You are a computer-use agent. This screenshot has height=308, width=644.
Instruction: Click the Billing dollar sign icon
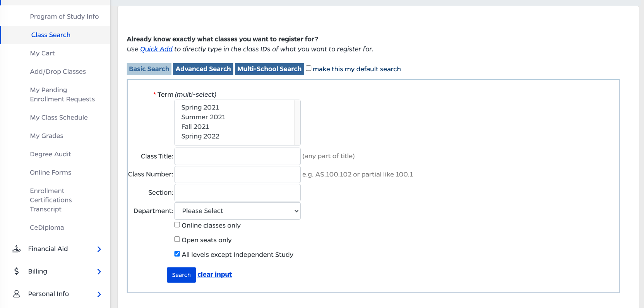tap(16, 271)
